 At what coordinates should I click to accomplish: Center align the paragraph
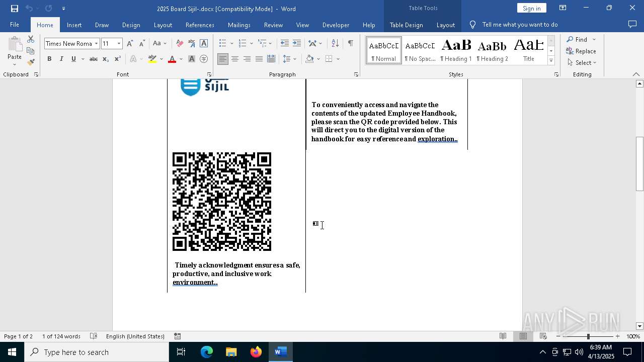tap(235, 59)
